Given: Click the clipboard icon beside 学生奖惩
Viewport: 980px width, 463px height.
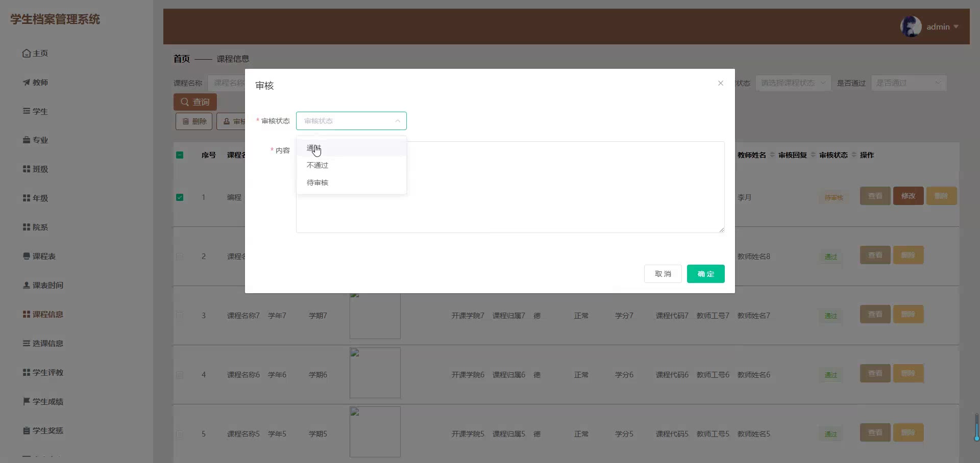Looking at the screenshot, I should click(x=27, y=431).
